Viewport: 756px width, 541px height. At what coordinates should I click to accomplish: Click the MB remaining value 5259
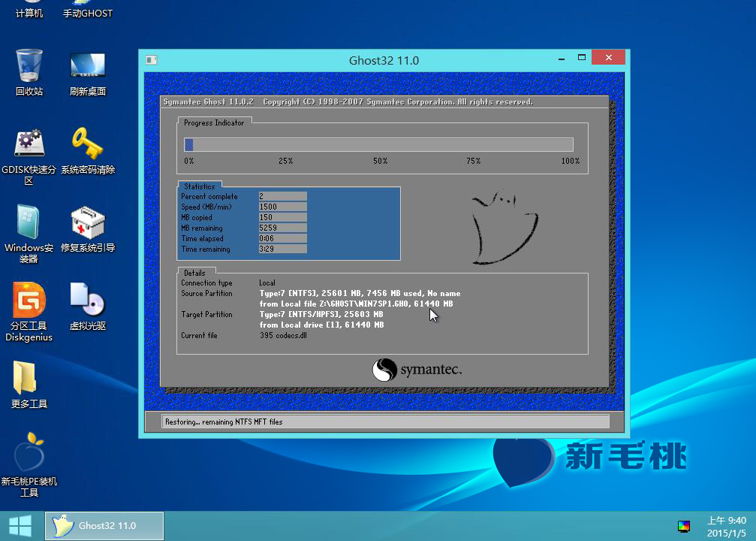[x=282, y=228]
